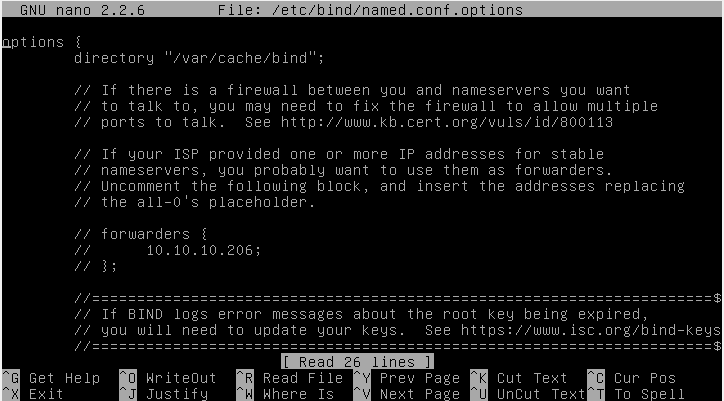
Task: Click the ^Y Prev Page shortcut
Action: [x=406, y=378]
